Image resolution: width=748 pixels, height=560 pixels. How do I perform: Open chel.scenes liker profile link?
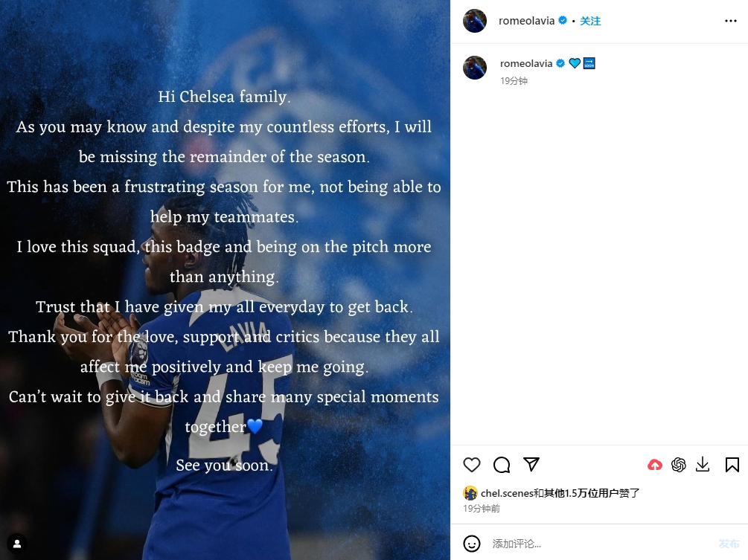(507, 493)
